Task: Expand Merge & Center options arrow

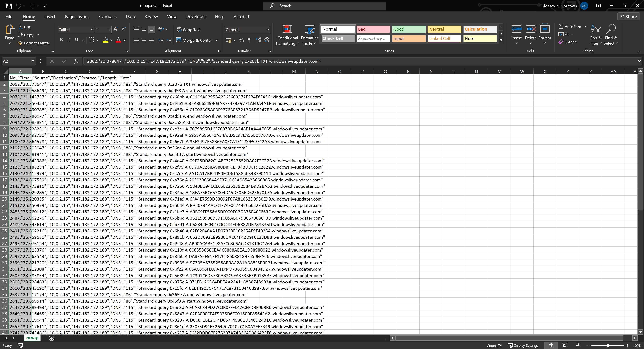Action: click(x=217, y=40)
